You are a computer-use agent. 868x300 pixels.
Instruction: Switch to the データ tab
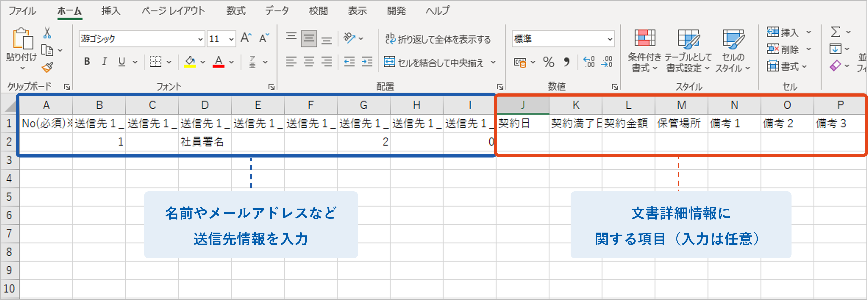click(277, 11)
